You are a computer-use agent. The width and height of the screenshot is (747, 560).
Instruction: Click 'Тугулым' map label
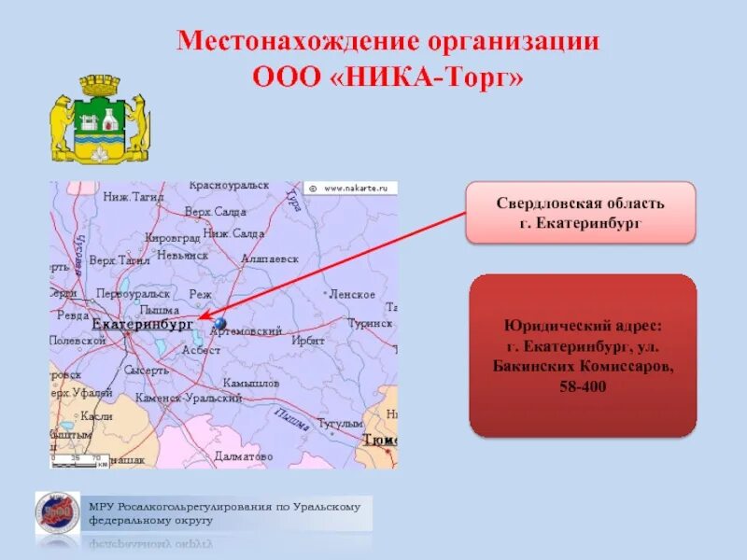(x=340, y=423)
